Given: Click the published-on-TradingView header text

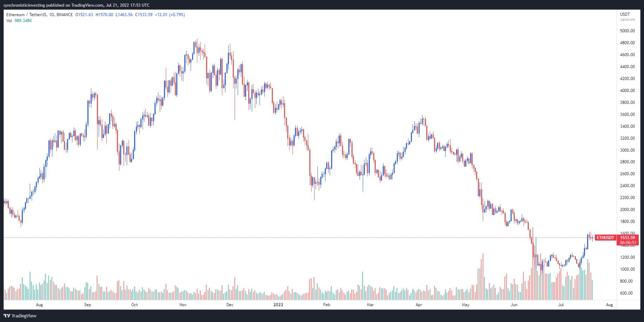Looking at the screenshot, I should (76, 5).
